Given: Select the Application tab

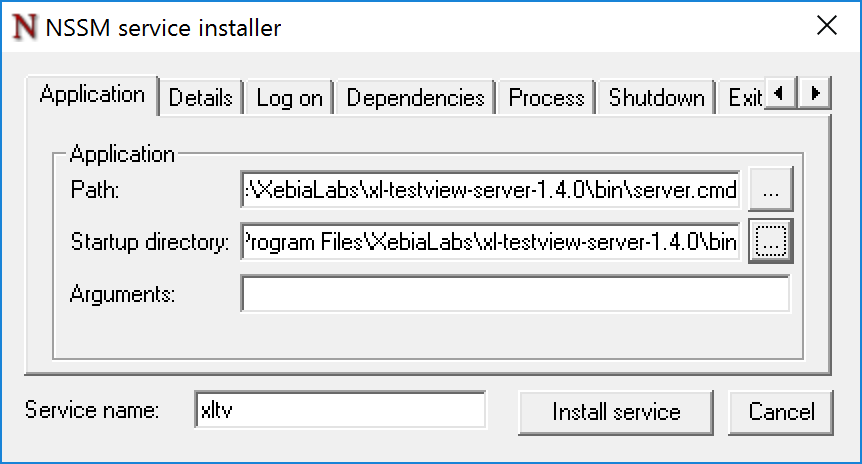Looking at the screenshot, I should tap(92, 95).
